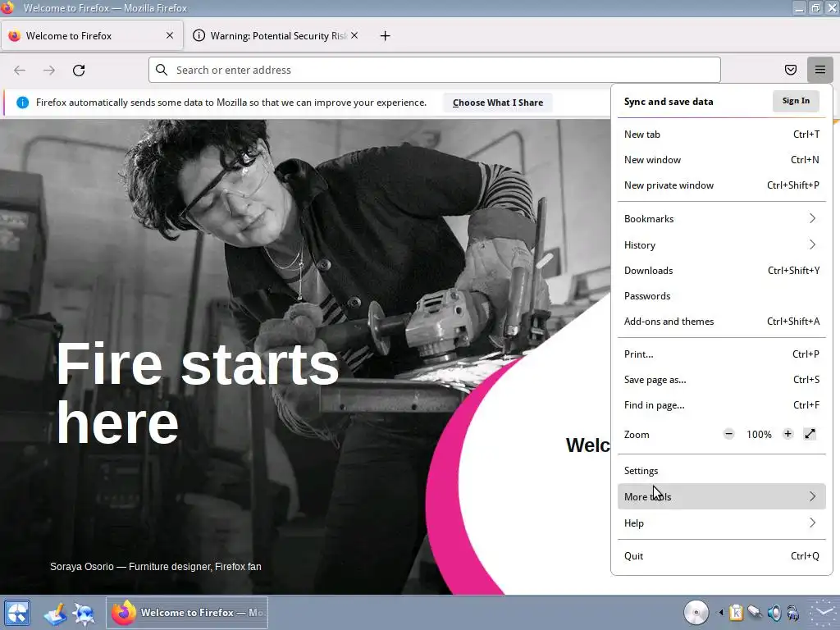Screen dimensions: 840x630
Task: Go forward using the forward arrow
Action: (48, 71)
